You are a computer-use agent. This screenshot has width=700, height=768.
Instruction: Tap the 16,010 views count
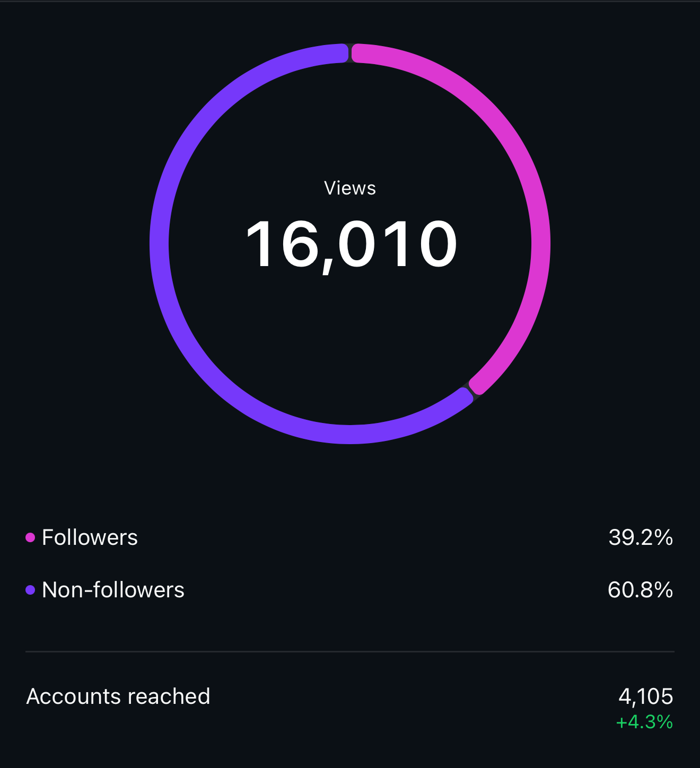click(x=351, y=245)
